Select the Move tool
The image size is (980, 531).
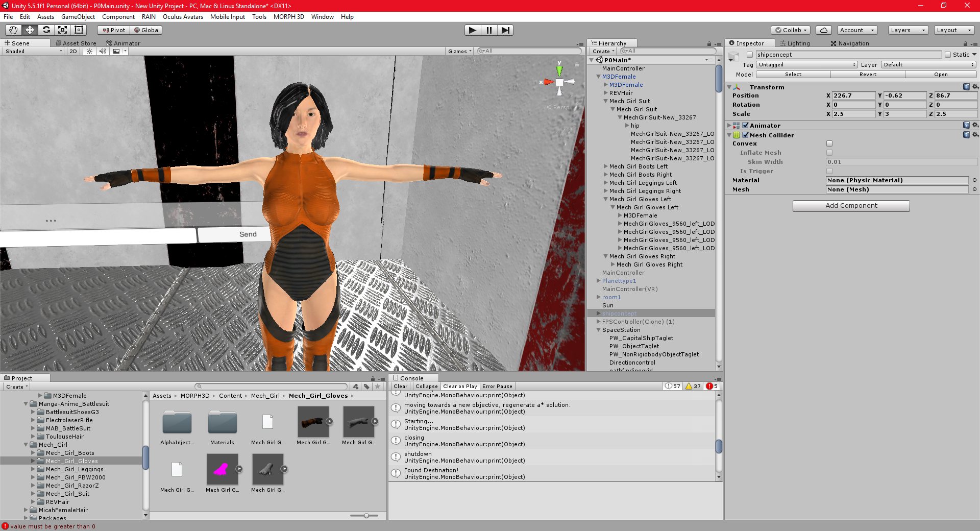(x=30, y=30)
